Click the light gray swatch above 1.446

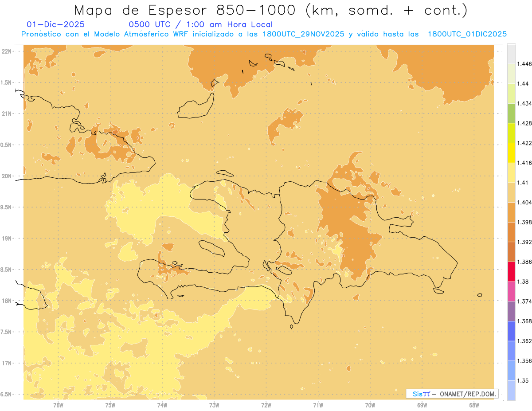511,54
